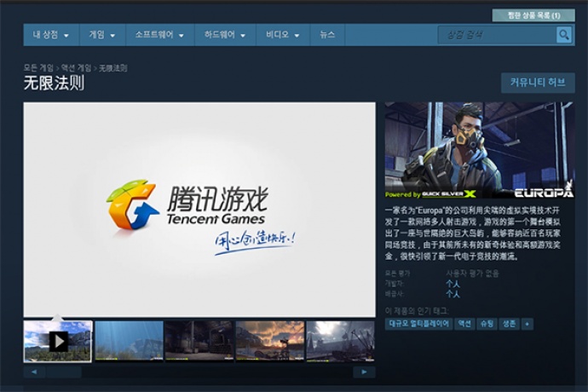Select the 액션 tag

464,324
